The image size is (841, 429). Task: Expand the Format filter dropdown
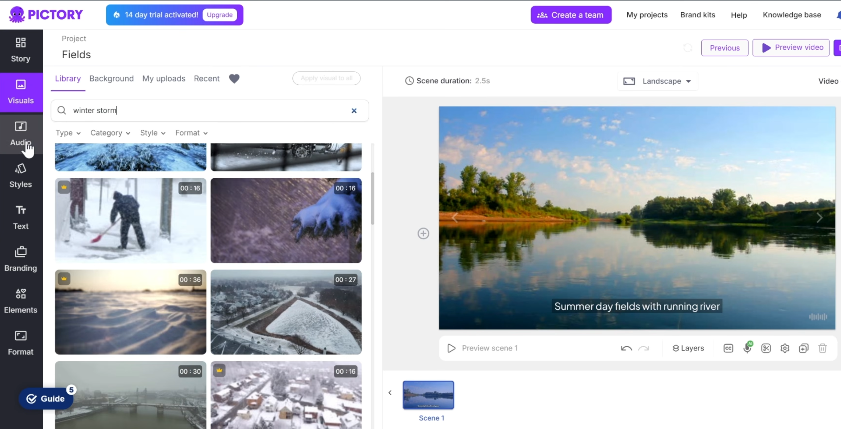[191, 133]
